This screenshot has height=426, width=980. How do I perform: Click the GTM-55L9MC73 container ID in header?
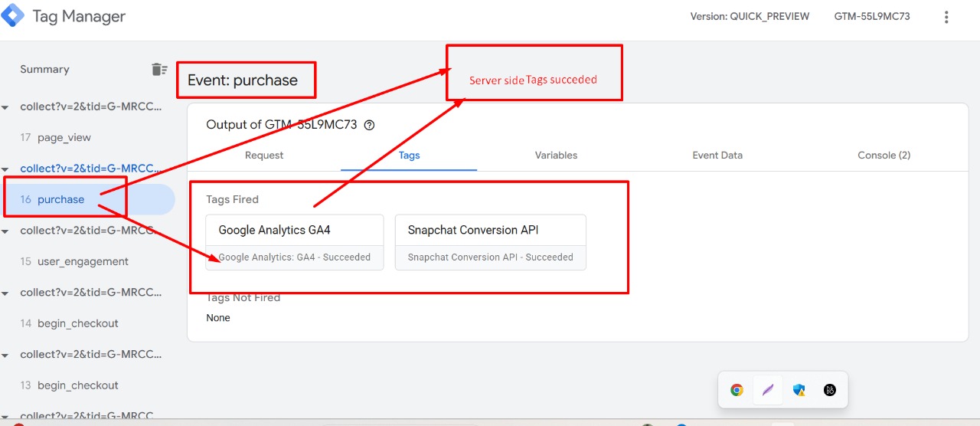pyautogui.click(x=872, y=16)
